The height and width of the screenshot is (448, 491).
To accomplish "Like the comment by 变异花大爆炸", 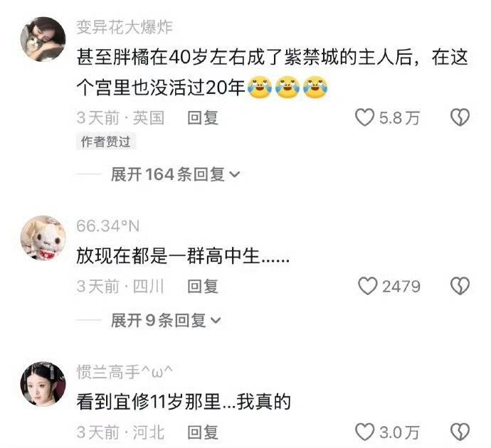I will (x=365, y=117).
